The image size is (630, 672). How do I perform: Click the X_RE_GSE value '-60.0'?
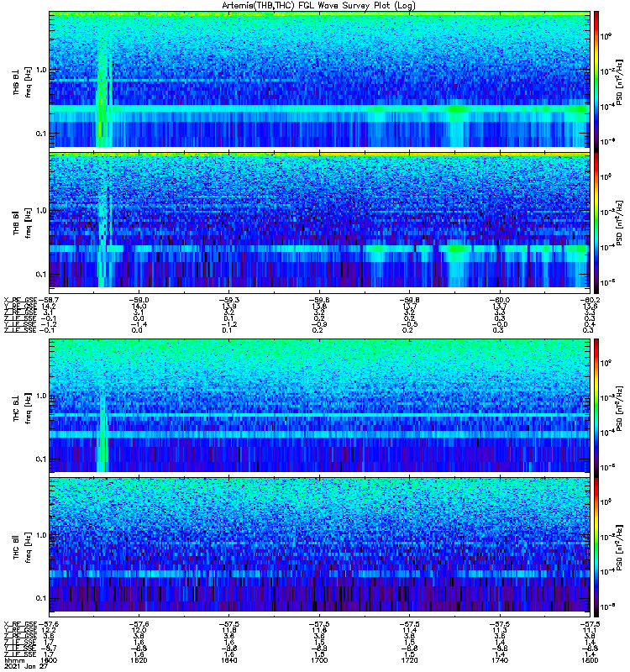pyautogui.click(x=500, y=300)
